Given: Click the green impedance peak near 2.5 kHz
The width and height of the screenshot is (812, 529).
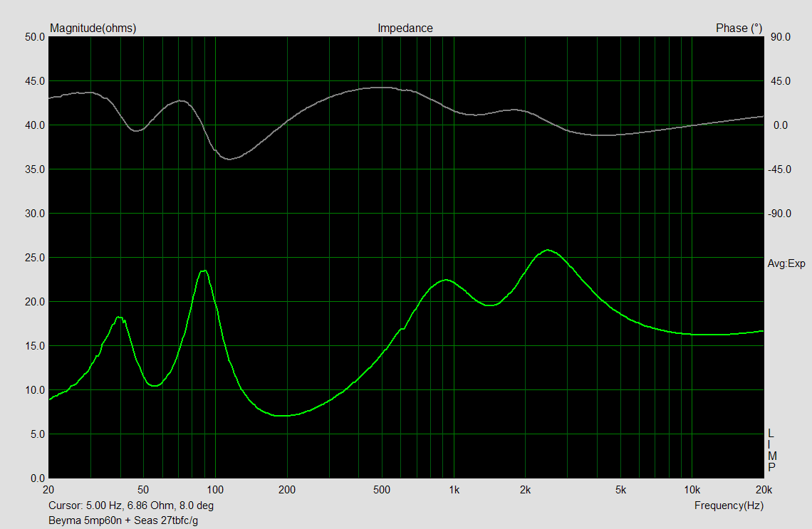Looking at the screenshot, I should [548, 251].
